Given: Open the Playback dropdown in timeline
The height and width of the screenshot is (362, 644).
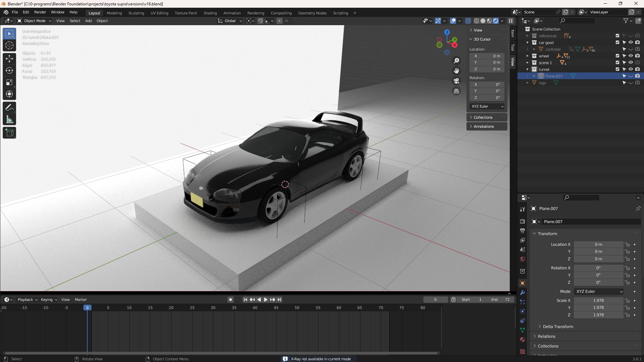Looking at the screenshot, I should point(28,300).
